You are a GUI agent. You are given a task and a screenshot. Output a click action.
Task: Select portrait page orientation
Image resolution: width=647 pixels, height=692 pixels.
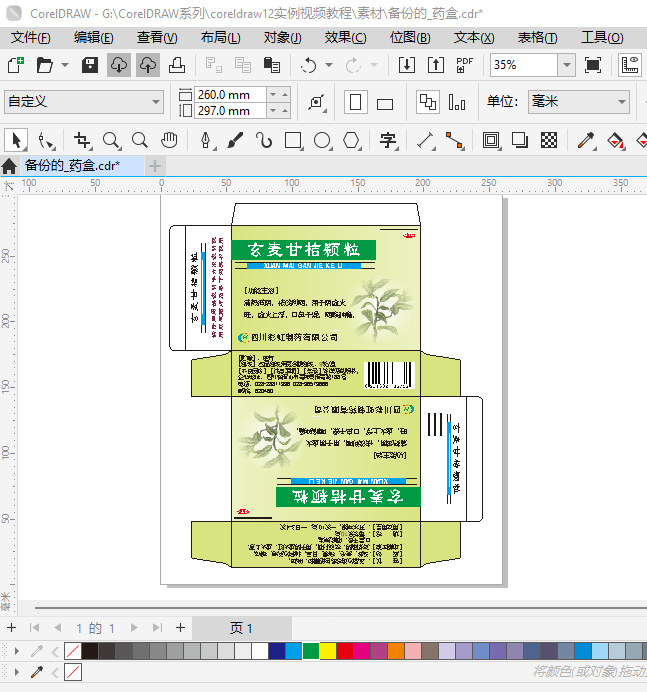[355, 102]
